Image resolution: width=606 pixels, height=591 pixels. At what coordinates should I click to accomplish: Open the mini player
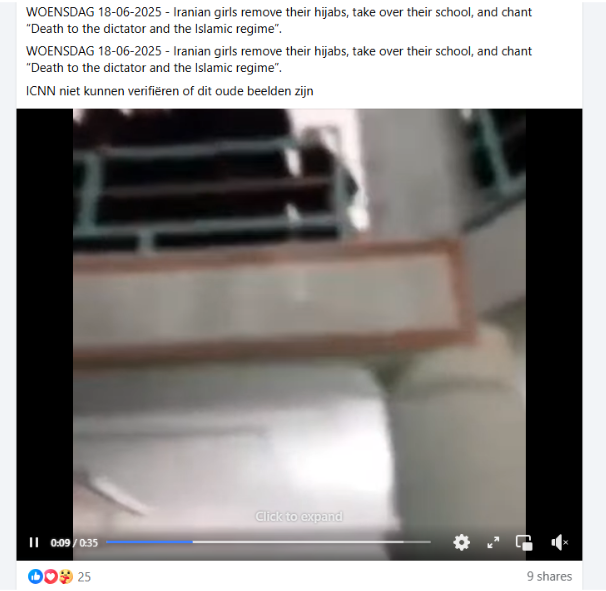tap(524, 543)
